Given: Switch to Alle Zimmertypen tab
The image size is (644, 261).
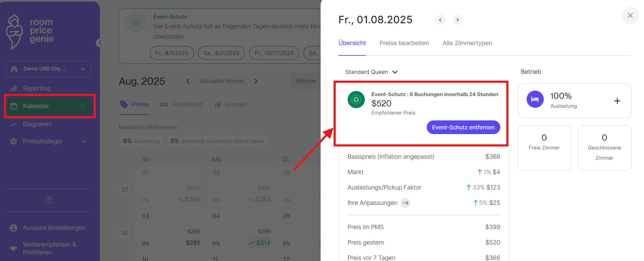Looking at the screenshot, I should [x=467, y=43].
